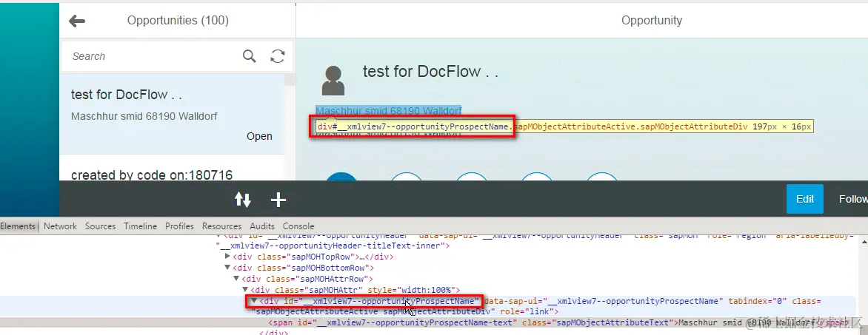The width and height of the screenshot is (868, 335).
Task: Switch to the Audits tab
Action: click(x=262, y=226)
